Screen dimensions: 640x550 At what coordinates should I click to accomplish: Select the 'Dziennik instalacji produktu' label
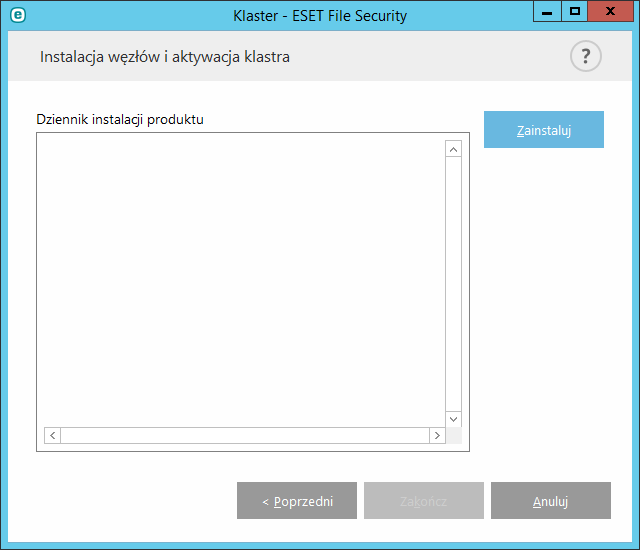(x=120, y=120)
